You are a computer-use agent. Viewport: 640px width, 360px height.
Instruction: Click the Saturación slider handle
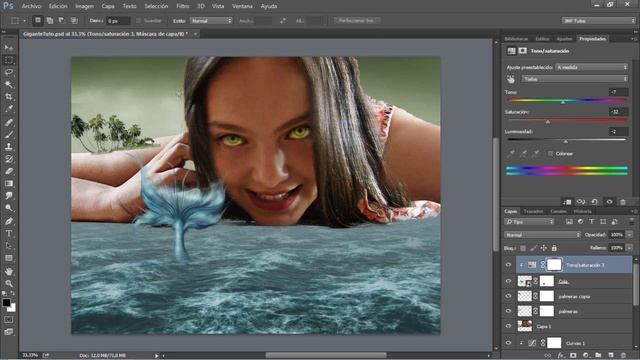[548, 122]
